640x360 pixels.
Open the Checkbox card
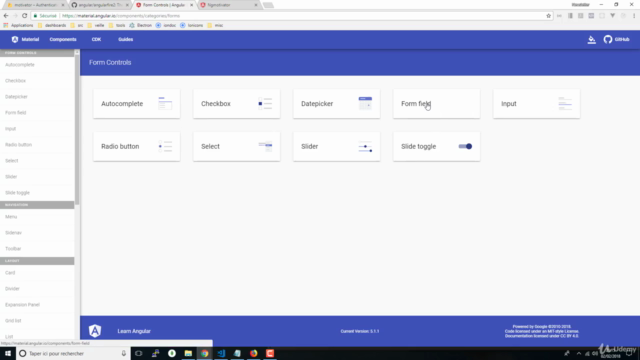point(236,104)
